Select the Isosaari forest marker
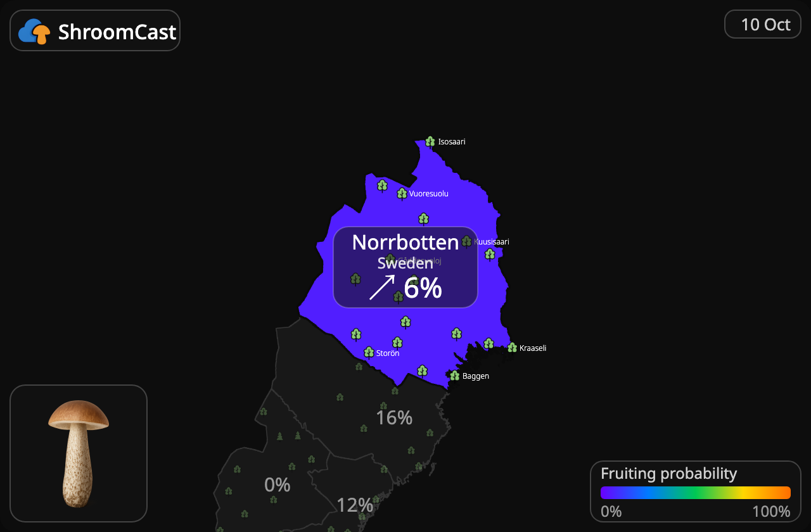 430,142
